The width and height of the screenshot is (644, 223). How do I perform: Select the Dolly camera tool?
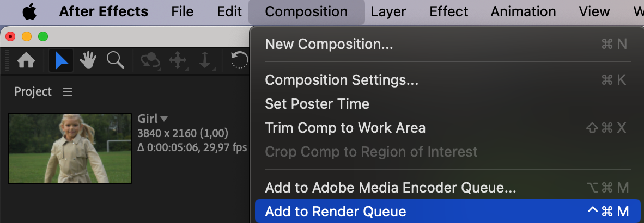205,61
